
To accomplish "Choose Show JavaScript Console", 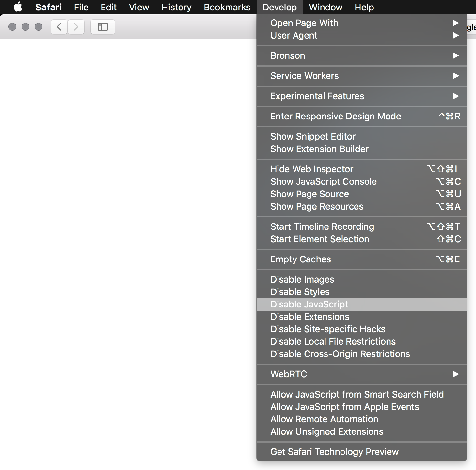I will pos(362,181).
